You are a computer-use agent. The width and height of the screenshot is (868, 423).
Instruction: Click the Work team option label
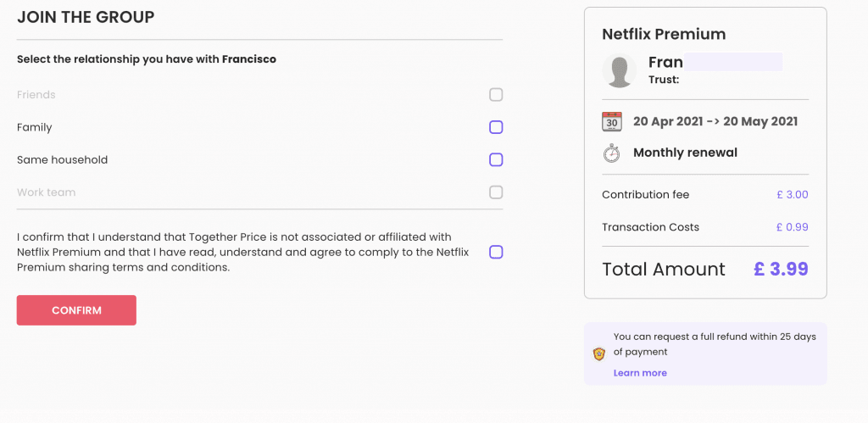coord(46,192)
